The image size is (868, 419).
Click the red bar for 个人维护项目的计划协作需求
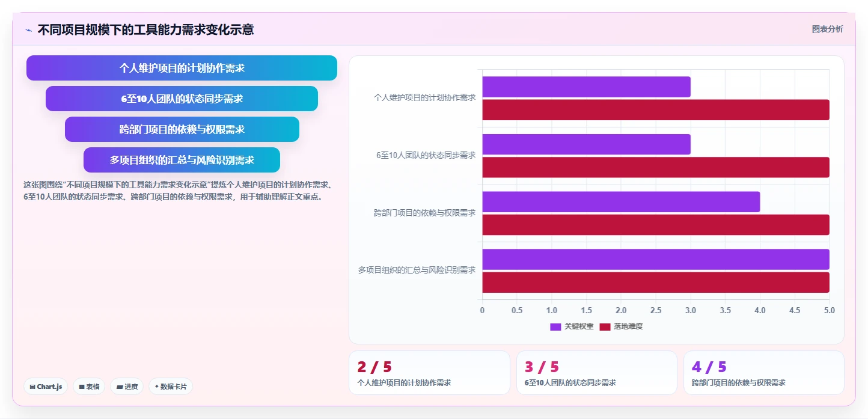point(656,110)
